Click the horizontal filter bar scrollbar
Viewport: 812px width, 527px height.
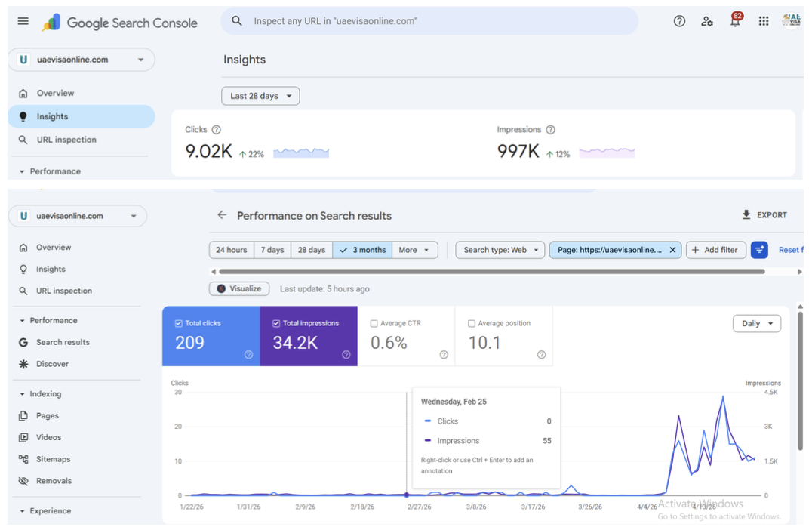click(x=492, y=271)
